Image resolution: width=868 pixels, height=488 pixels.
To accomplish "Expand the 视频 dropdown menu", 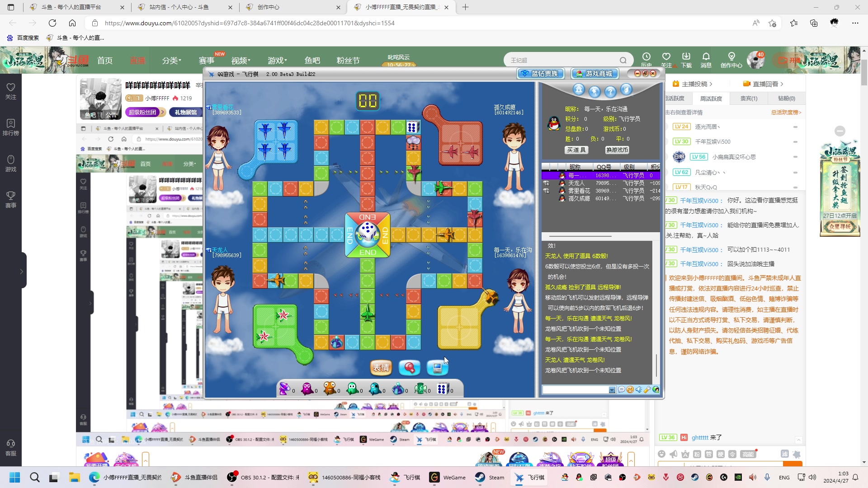I will point(241,61).
